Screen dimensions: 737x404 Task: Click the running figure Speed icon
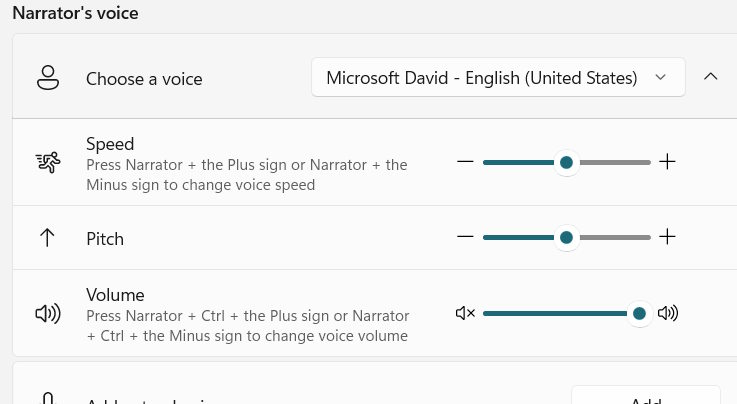(47, 162)
